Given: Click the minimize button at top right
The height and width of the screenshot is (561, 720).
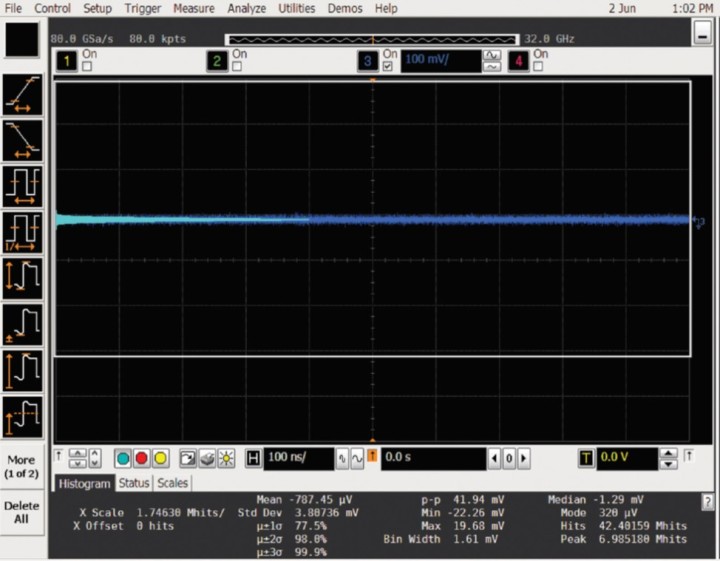Looking at the screenshot, I should (703, 33).
